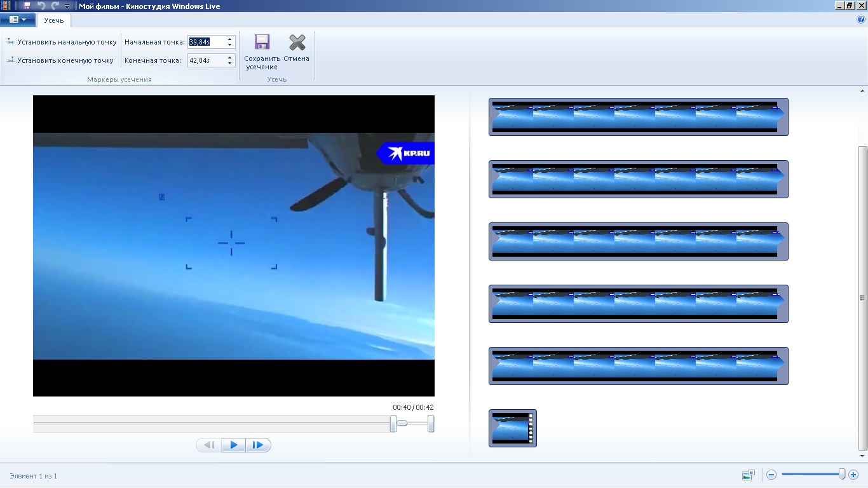Screen dimensions: 868x488
Task: Increase the start point value with up arrow
Action: pos(230,39)
